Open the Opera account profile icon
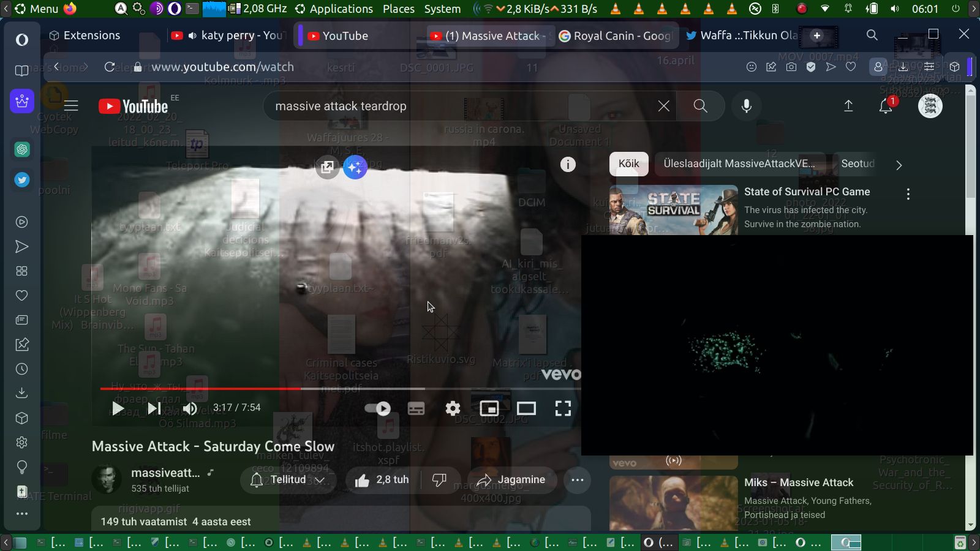This screenshot has height=551, width=980. [x=878, y=67]
